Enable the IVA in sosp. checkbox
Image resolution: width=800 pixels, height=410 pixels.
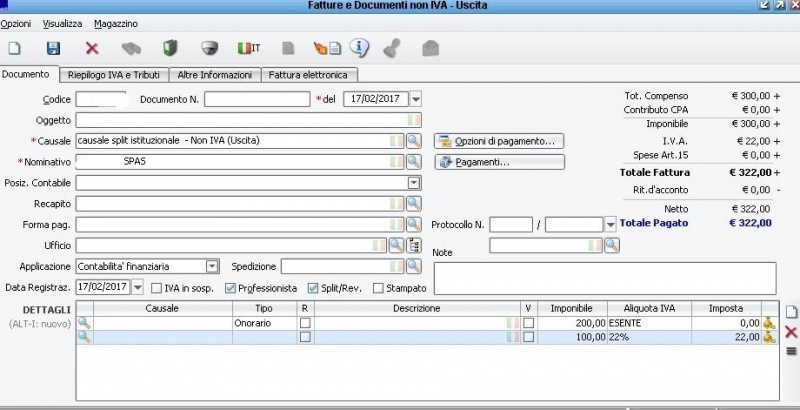(x=156, y=288)
